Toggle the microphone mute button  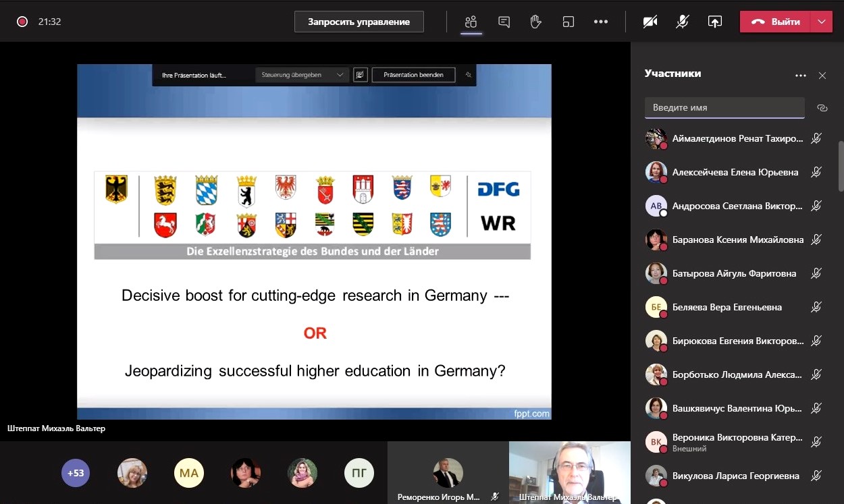[x=683, y=22]
